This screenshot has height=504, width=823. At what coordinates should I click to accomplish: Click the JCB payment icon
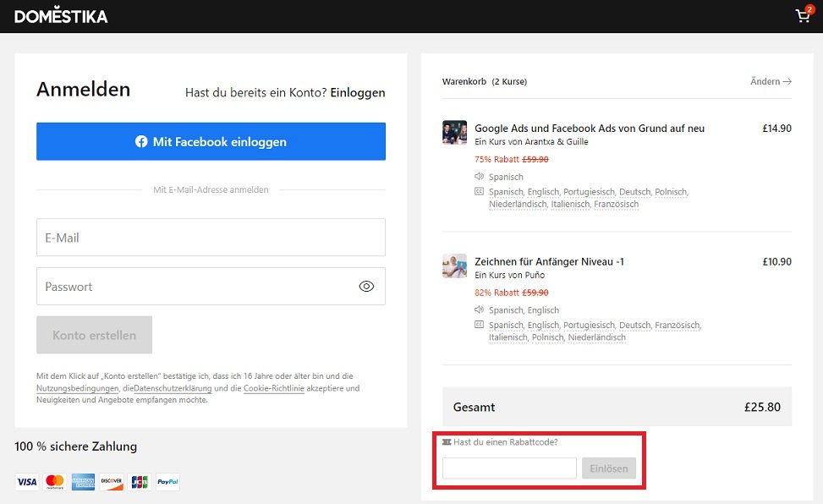(x=140, y=482)
